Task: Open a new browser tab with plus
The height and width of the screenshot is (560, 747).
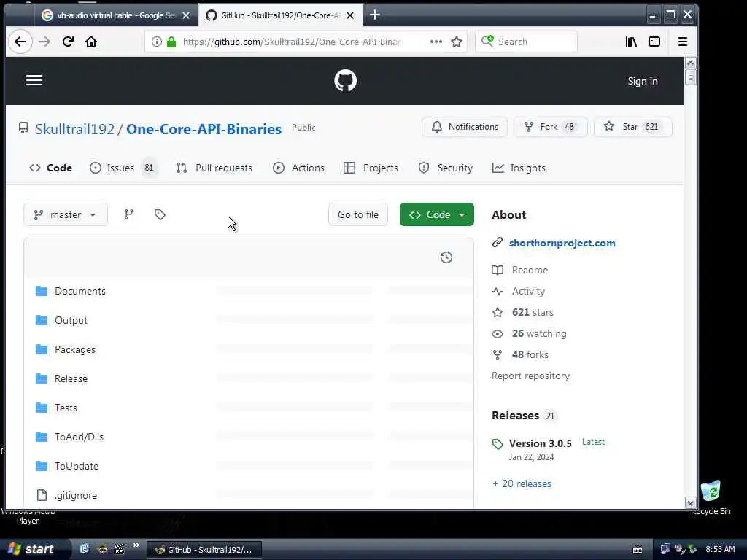Action: 375,15
